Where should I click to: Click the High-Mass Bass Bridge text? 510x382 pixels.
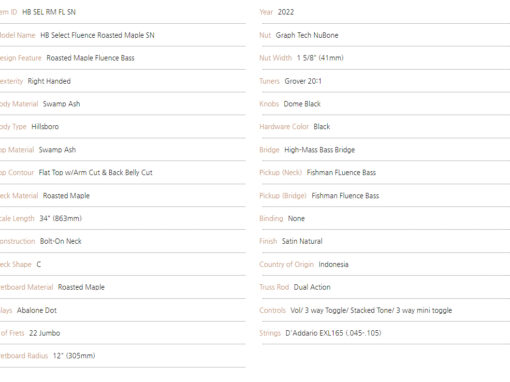(x=320, y=150)
